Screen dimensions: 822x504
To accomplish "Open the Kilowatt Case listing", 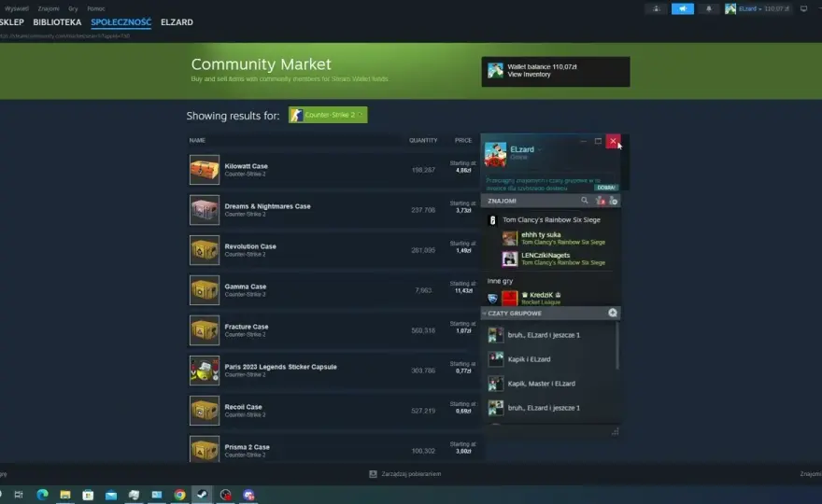I will pyautogui.click(x=333, y=170).
